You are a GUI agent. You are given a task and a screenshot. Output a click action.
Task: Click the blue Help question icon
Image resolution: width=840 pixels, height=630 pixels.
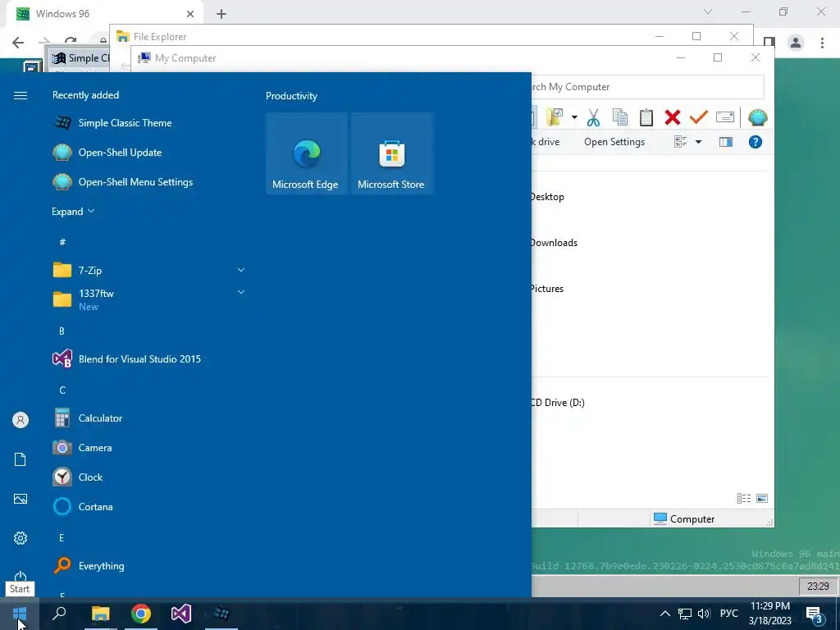coord(756,142)
